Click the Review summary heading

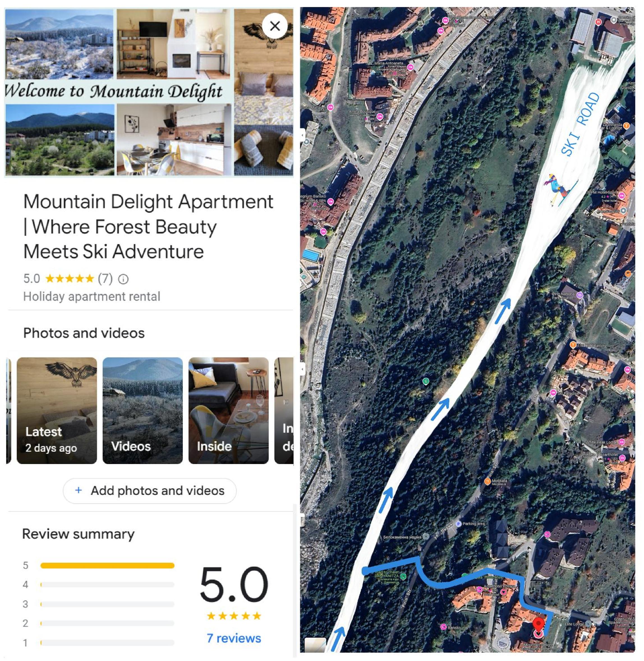78,534
